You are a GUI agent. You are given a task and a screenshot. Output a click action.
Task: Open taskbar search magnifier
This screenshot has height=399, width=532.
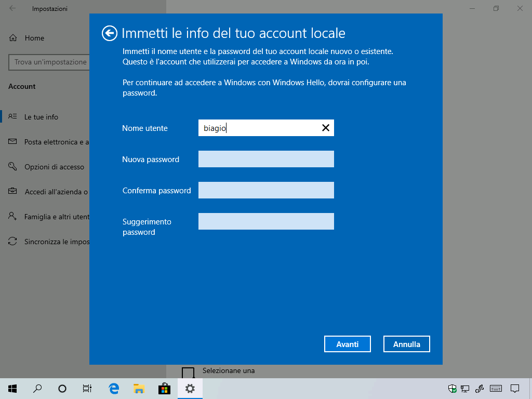[37, 388]
